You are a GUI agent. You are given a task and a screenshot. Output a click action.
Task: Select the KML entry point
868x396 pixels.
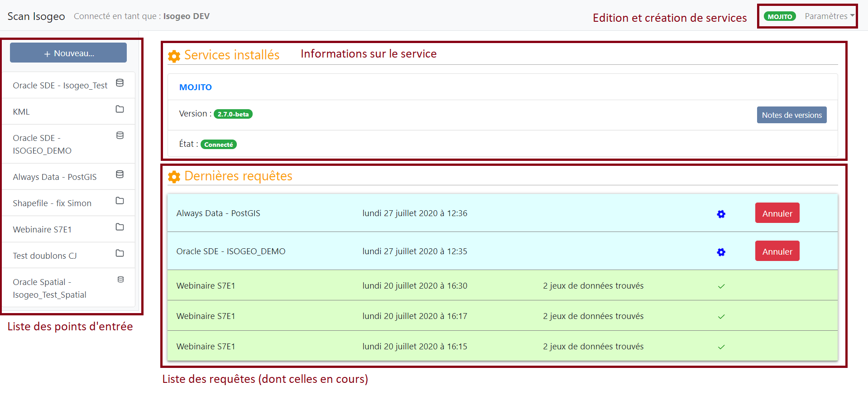pos(68,111)
